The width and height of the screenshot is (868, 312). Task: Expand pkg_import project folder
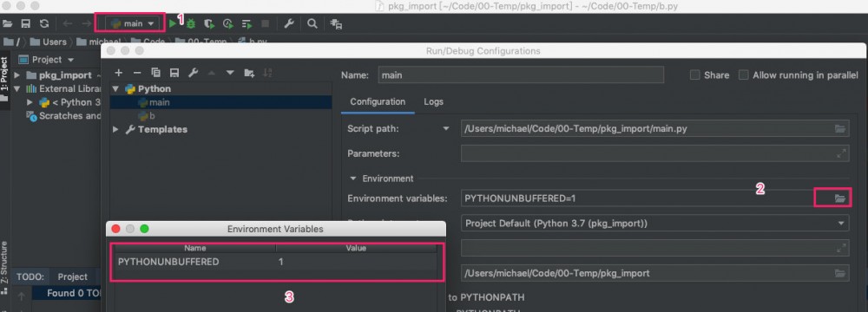click(16, 75)
